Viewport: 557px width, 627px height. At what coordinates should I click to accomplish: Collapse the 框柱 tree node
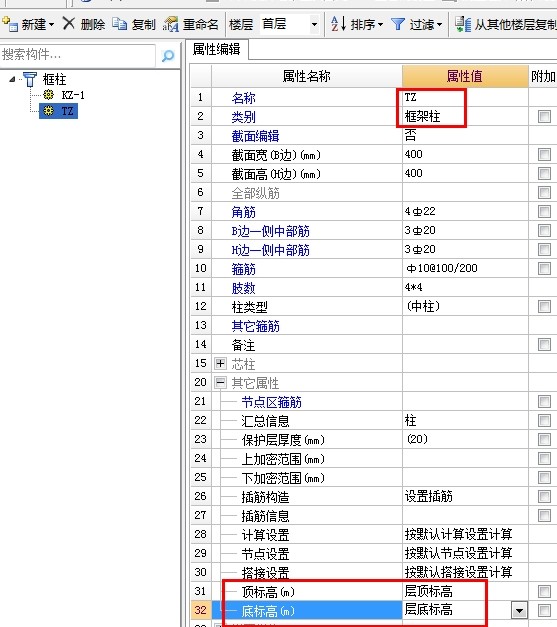12,79
